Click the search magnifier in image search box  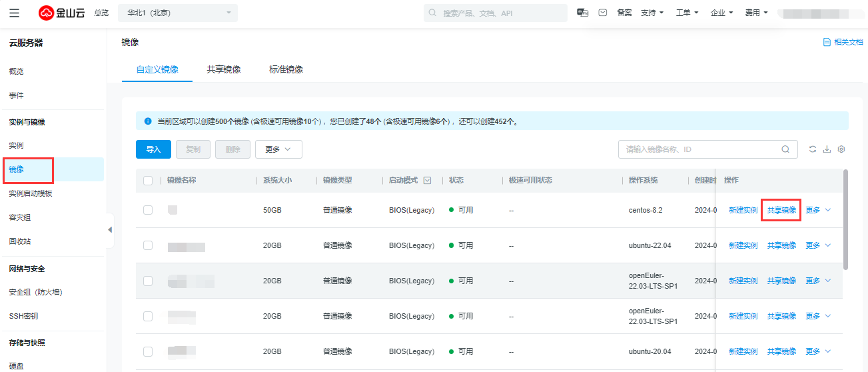pos(785,149)
